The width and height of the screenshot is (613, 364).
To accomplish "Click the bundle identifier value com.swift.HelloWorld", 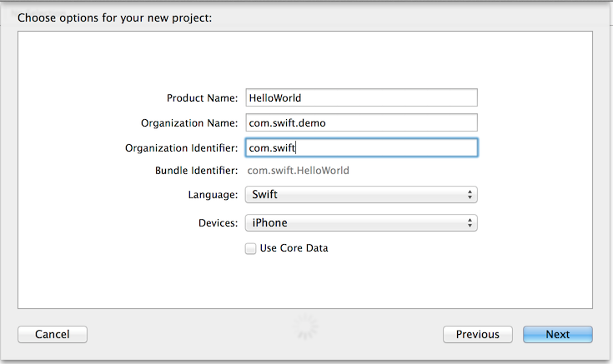I will click(299, 171).
